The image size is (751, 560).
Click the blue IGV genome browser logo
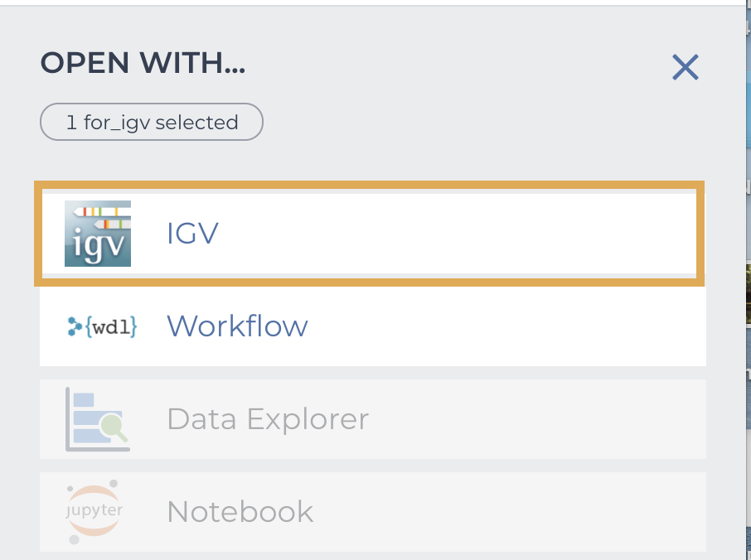[97, 234]
